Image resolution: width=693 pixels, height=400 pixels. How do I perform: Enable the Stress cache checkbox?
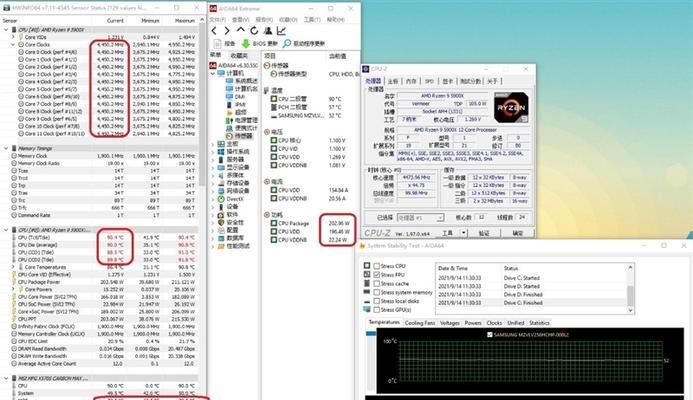click(x=377, y=284)
